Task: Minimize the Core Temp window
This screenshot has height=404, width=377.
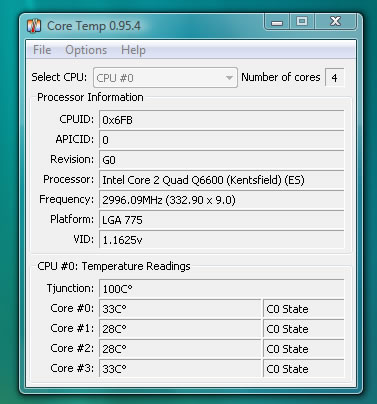Action: point(277,22)
